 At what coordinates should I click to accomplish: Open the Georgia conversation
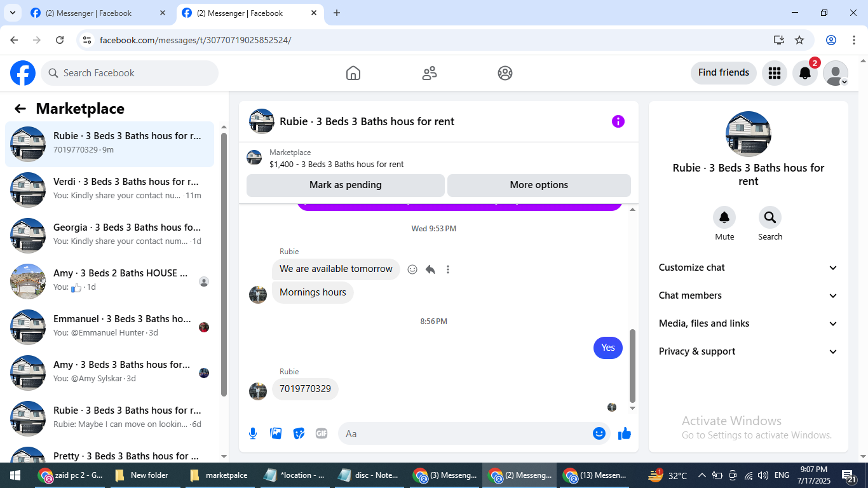(110, 236)
